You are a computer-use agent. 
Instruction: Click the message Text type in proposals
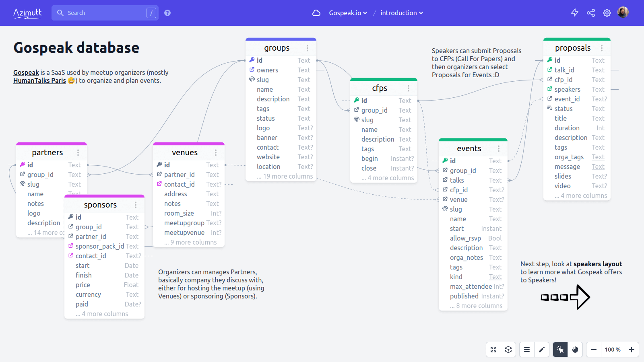click(598, 167)
